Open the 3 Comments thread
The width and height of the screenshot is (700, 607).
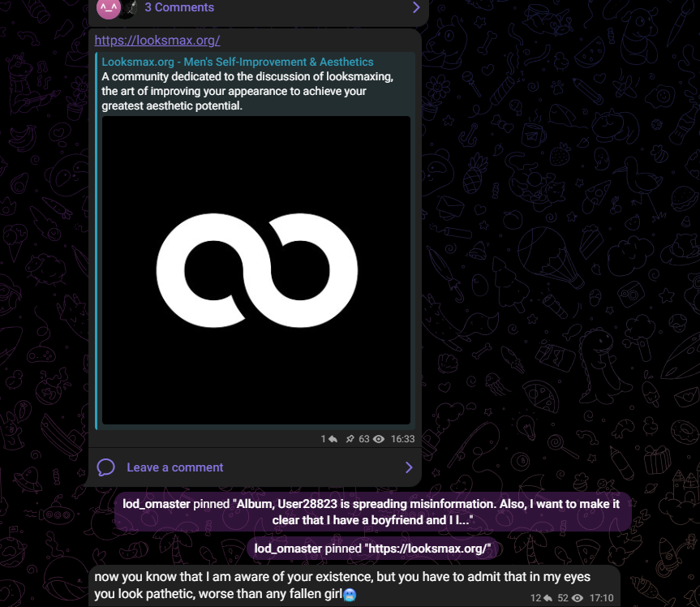(x=179, y=7)
